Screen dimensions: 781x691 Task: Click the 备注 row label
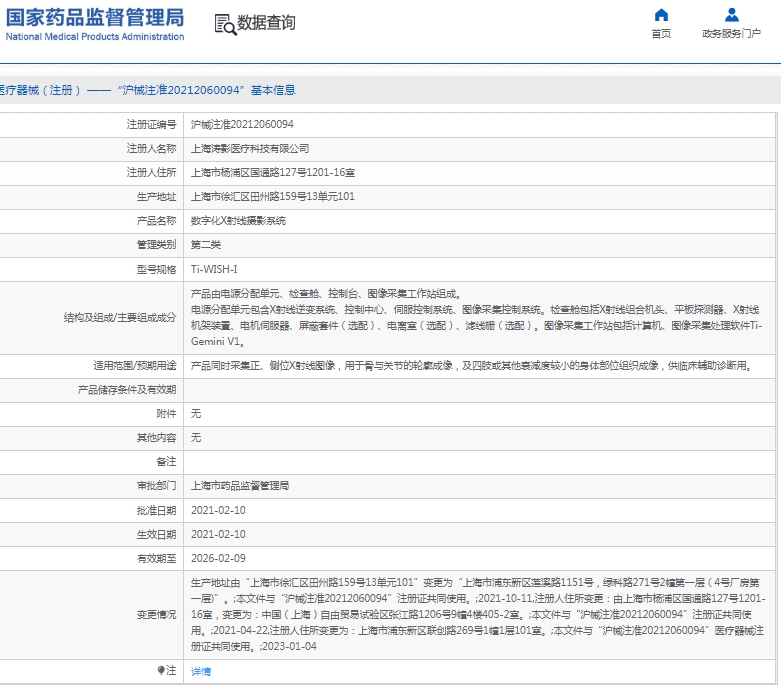166,461
